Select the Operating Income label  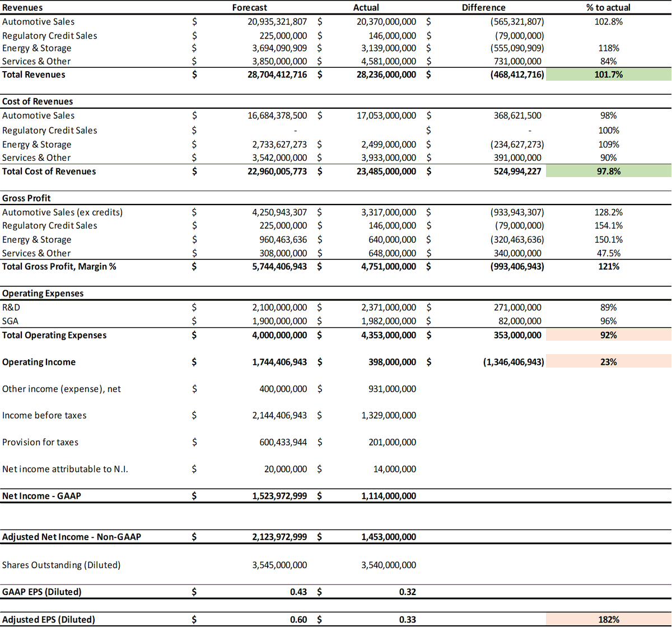[39, 362]
